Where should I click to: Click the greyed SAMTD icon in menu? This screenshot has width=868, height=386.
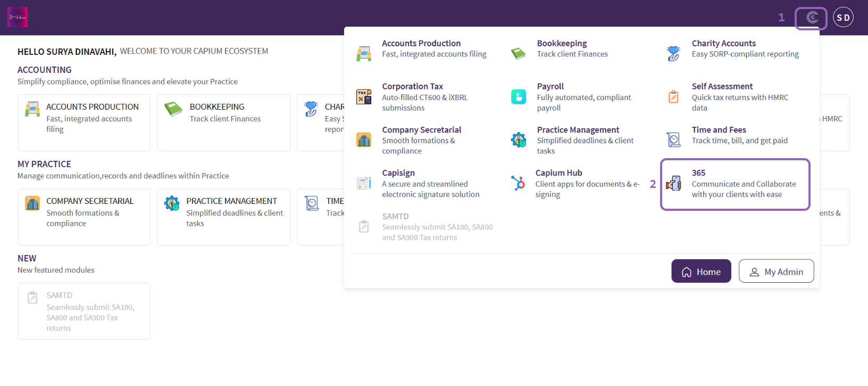pyautogui.click(x=364, y=226)
